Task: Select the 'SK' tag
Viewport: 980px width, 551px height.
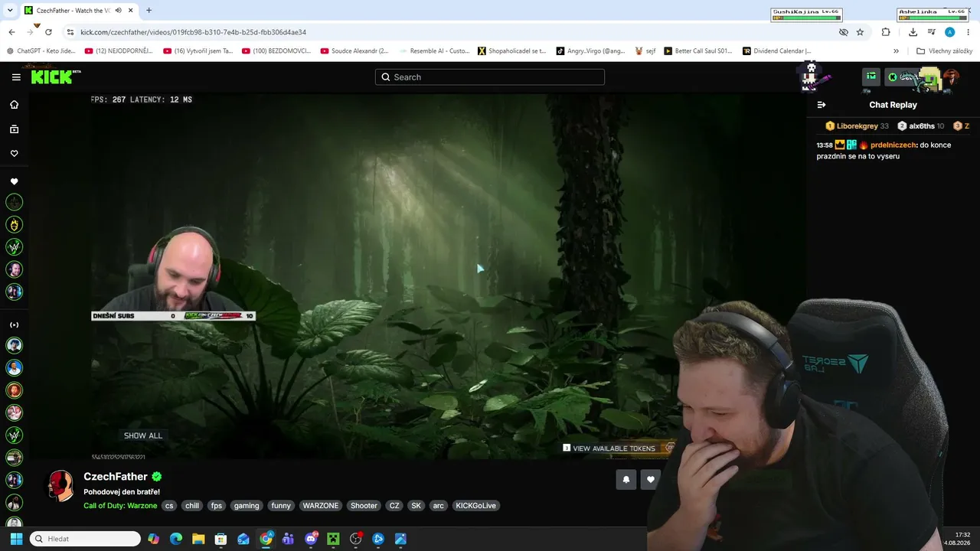Action: [416, 506]
